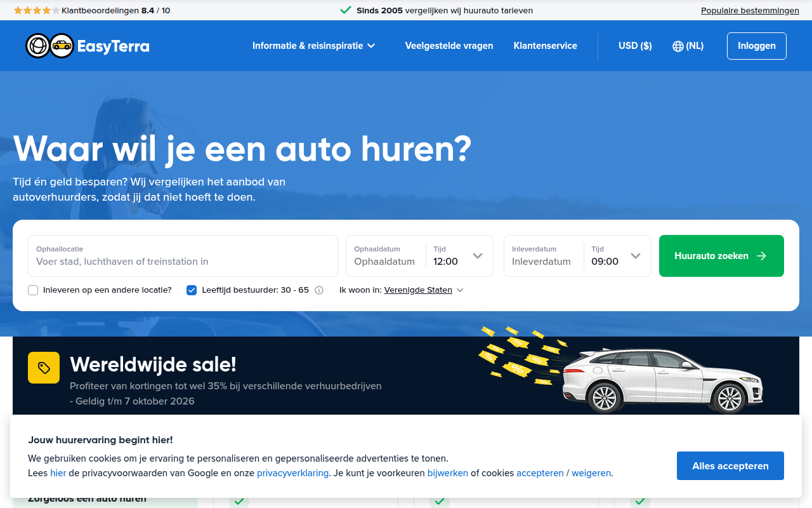Accept all cookies with Alles accepteren

point(730,466)
